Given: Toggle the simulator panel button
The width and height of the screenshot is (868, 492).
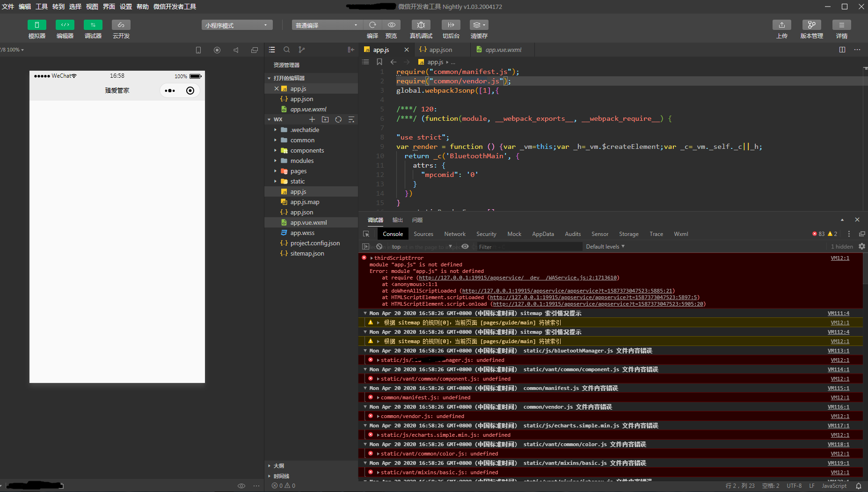Looking at the screenshot, I should [x=37, y=25].
